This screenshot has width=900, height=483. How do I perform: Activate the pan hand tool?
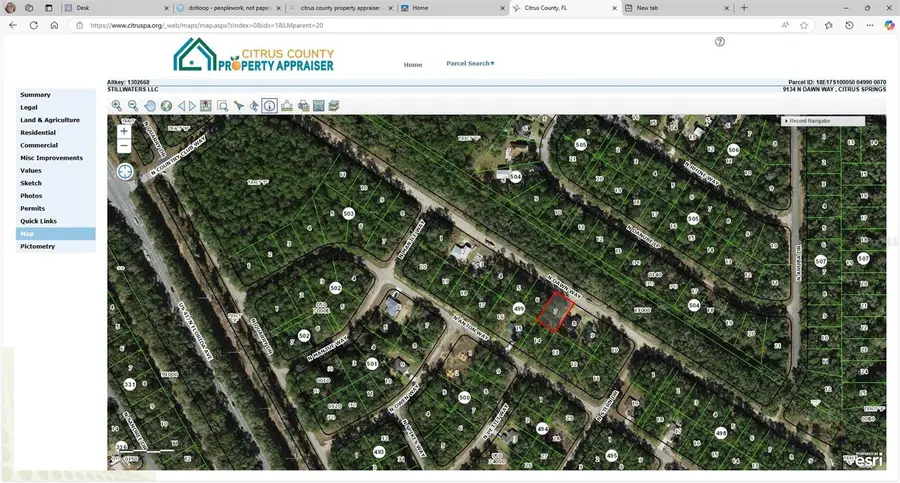[150, 105]
